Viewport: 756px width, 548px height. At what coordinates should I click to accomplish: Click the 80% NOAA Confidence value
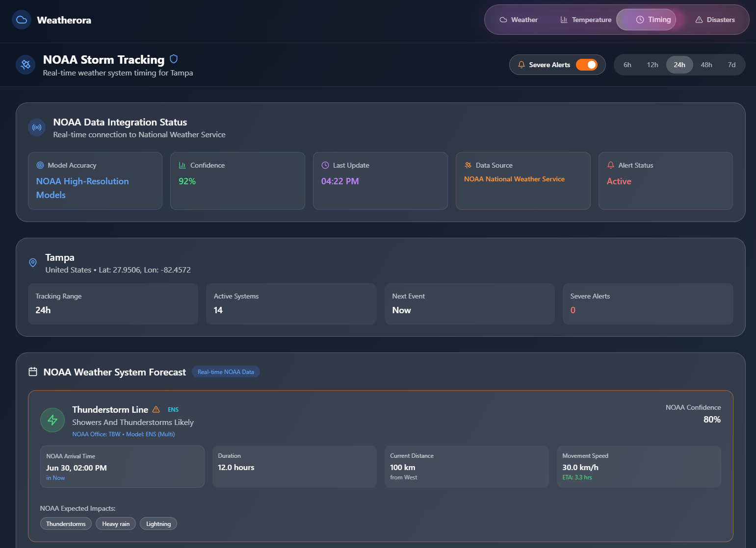(x=712, y=420)
